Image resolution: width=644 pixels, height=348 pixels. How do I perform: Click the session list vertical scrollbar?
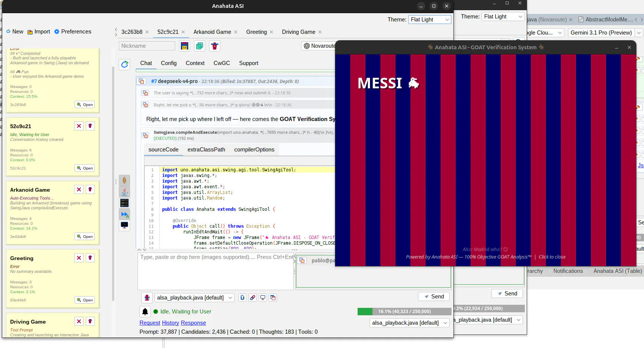[113, 184]
